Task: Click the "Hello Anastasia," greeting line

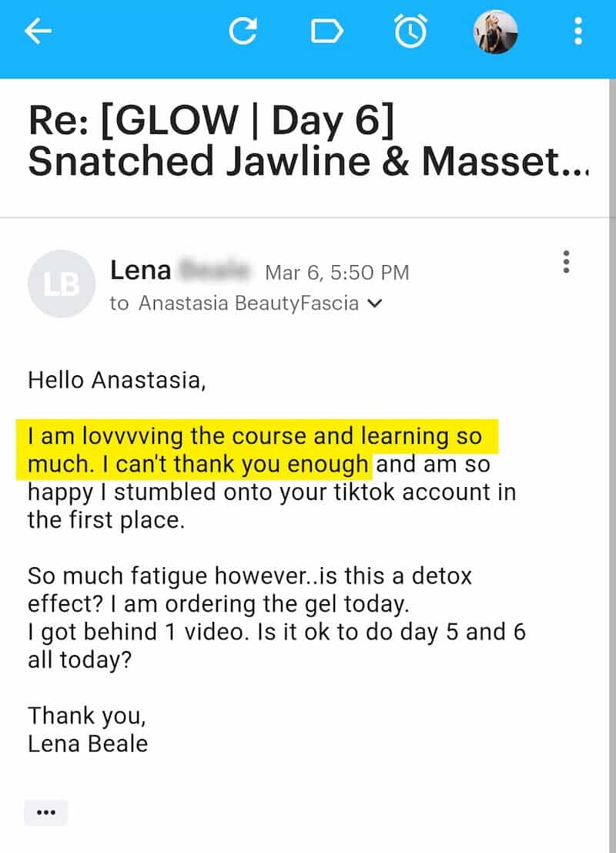Action: click(x=117, y=380)
